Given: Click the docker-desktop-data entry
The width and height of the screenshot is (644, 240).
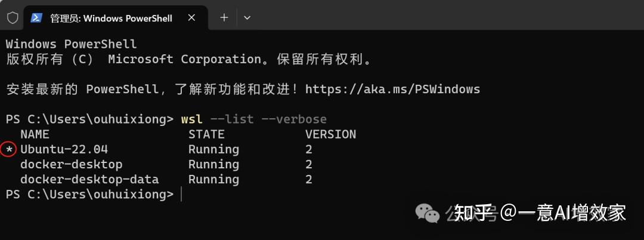Looking at the screenshot, I should pyautogui.click(x=89, y=179).
